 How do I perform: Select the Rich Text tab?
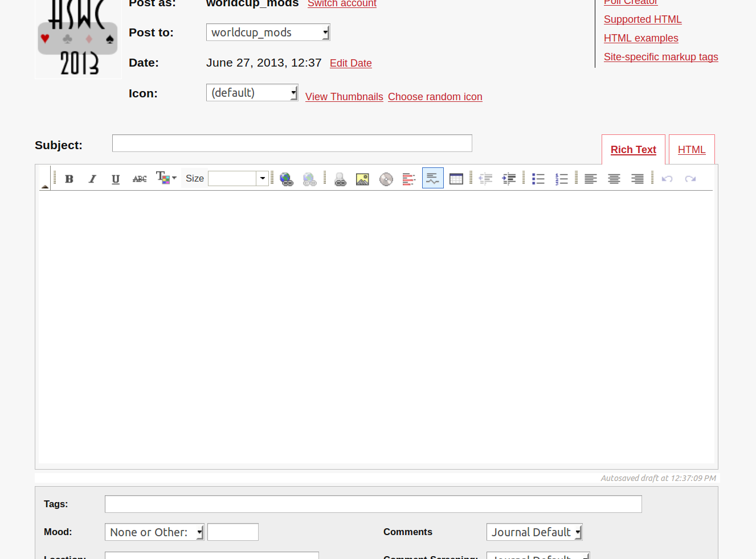click(x=633, y=150)
